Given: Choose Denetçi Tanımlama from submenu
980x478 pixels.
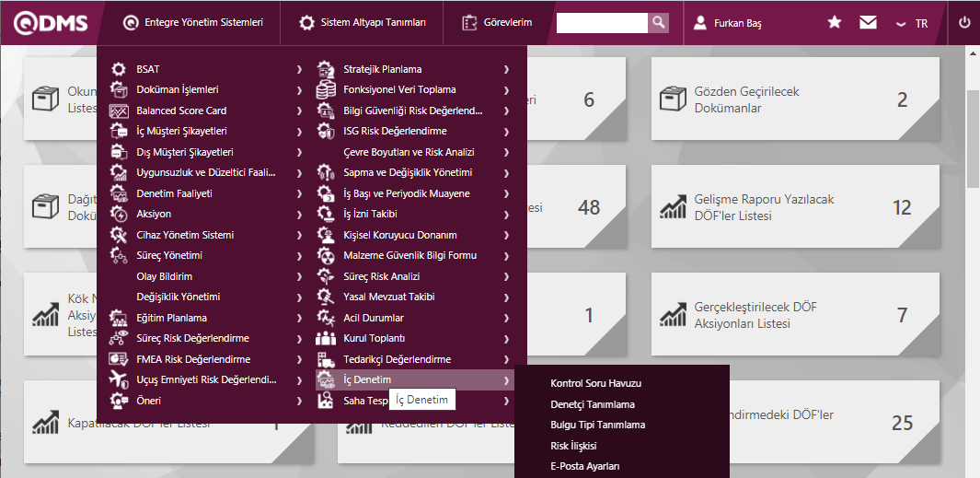Looking at the screenshot, I should [x=592, y=404].
